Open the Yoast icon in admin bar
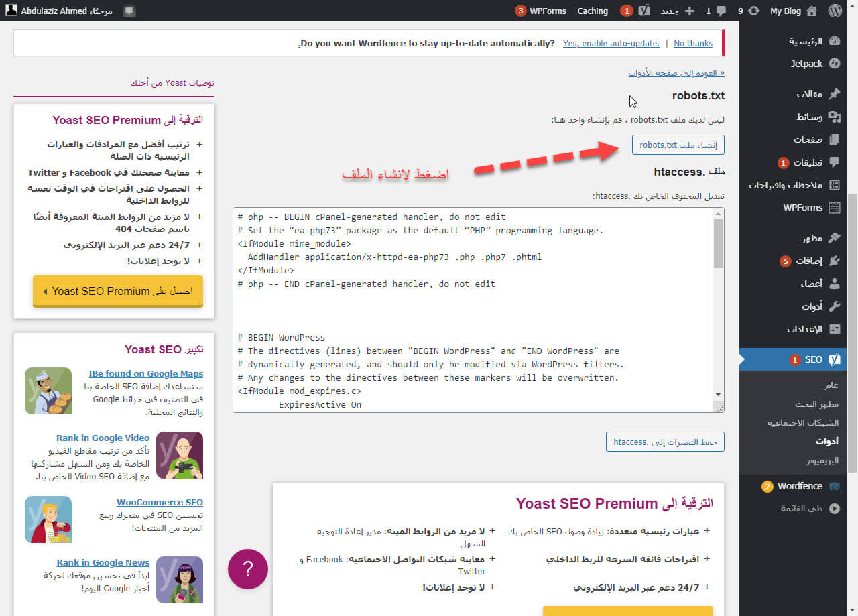This screenshot has height=616, width=858. tap(644, 11)
